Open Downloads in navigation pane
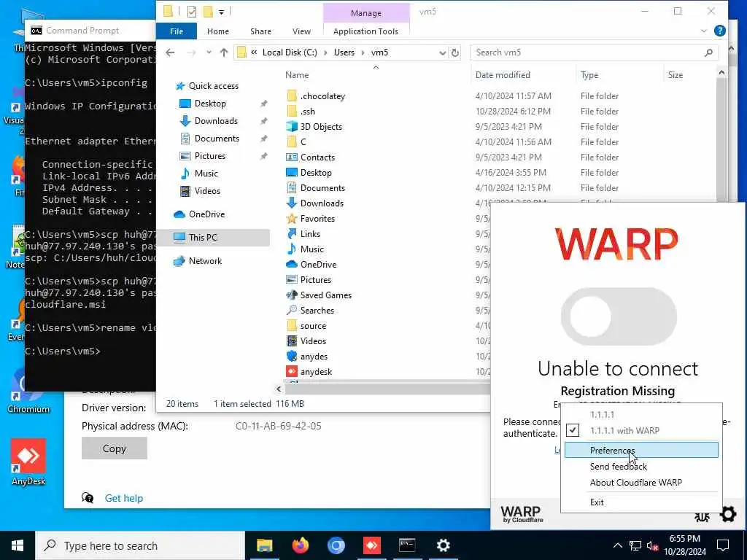The width and height of the screenshot is (747, 560). coord(216,121)
